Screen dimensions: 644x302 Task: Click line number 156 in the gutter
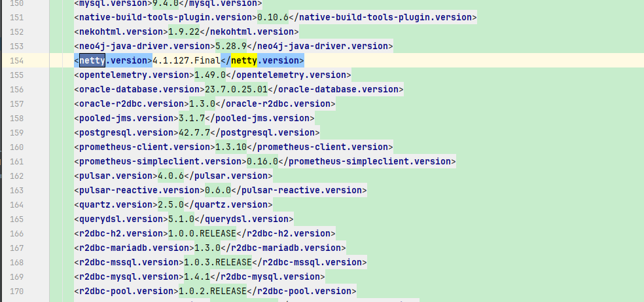(16, 89)
